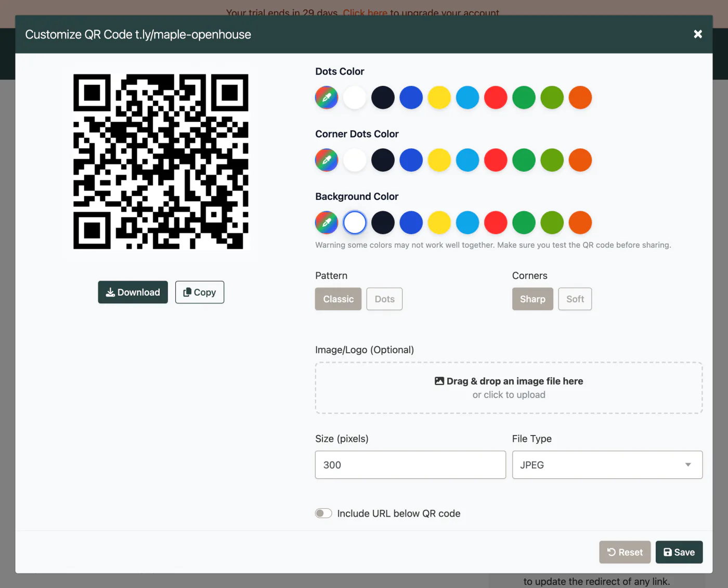Switch corners to Soft
Screen dimensions: 728x588
[x=575, y=299]
